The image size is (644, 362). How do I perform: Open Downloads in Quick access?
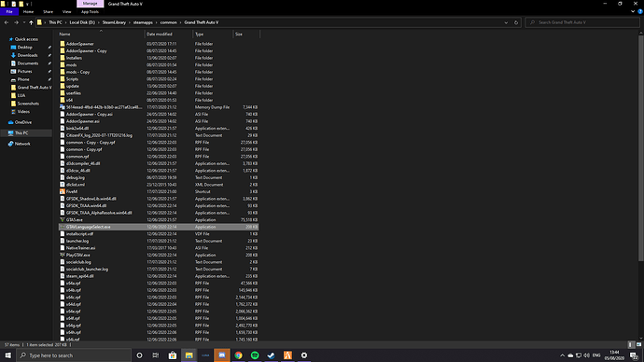click(27, 55)
